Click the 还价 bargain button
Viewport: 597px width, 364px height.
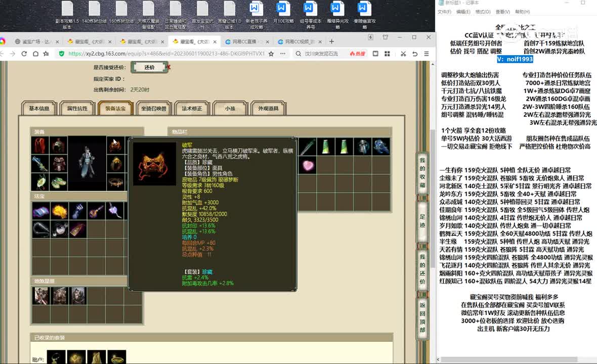pos(150,67)
